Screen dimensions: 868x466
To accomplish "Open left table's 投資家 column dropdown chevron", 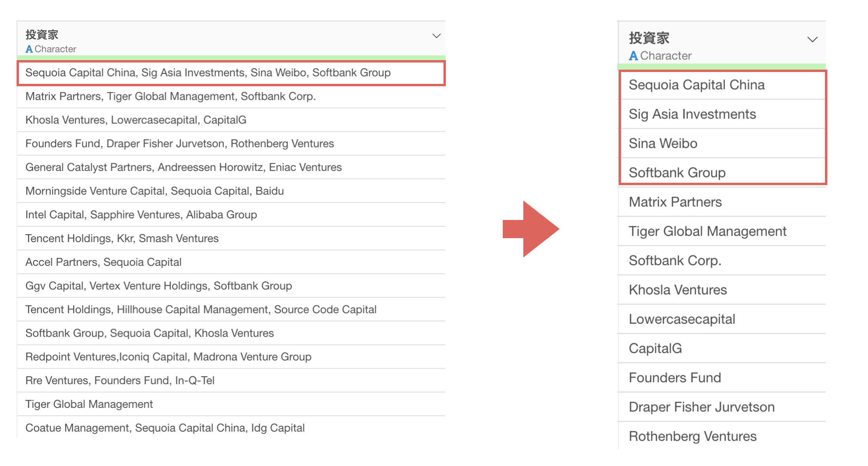I will click(x=436, y=36).
